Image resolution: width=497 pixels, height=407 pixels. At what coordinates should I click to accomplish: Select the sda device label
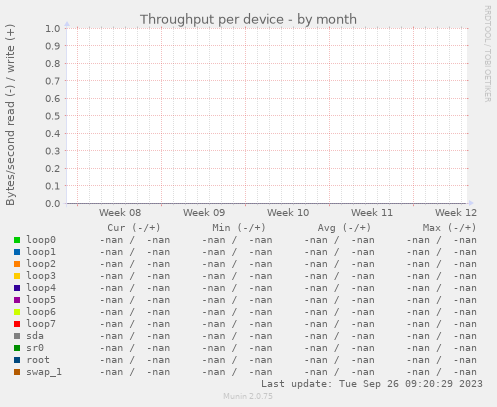tap(35, 336)
